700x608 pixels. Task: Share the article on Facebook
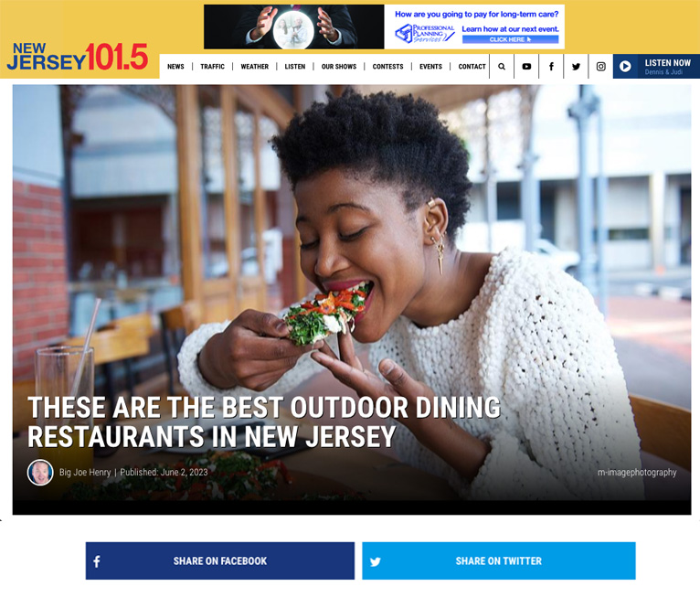[x=220, y=561]
